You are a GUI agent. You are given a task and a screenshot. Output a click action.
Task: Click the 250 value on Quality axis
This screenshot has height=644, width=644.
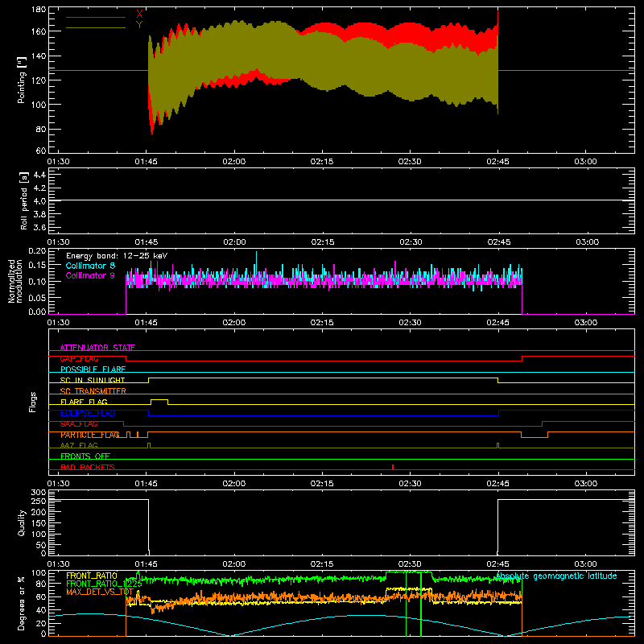coord(39,502)
